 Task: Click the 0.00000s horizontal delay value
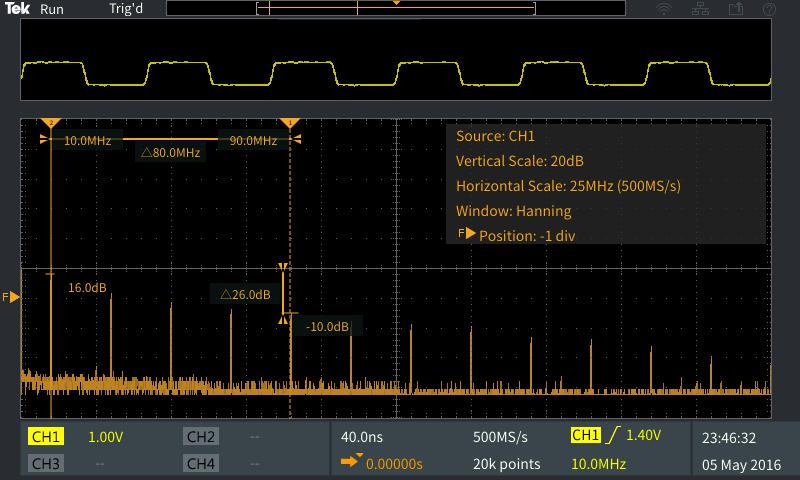coord(394,464)
